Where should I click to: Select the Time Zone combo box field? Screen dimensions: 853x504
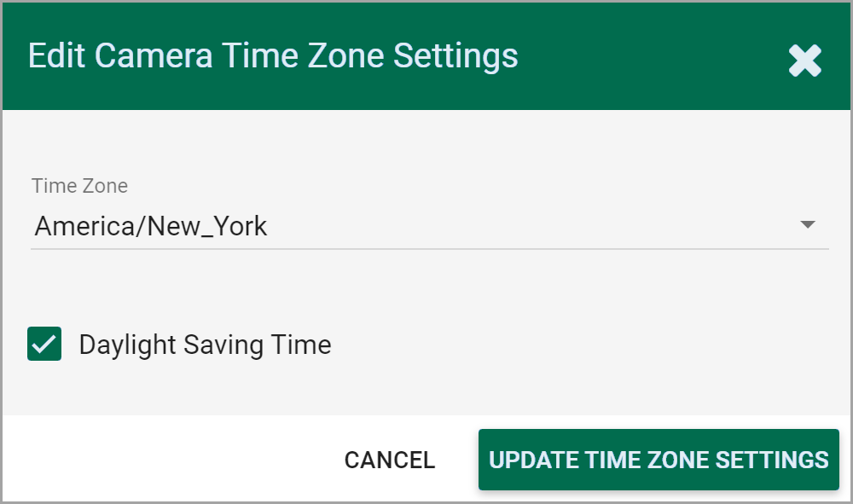pyautogui.click(x=429, y=226)
